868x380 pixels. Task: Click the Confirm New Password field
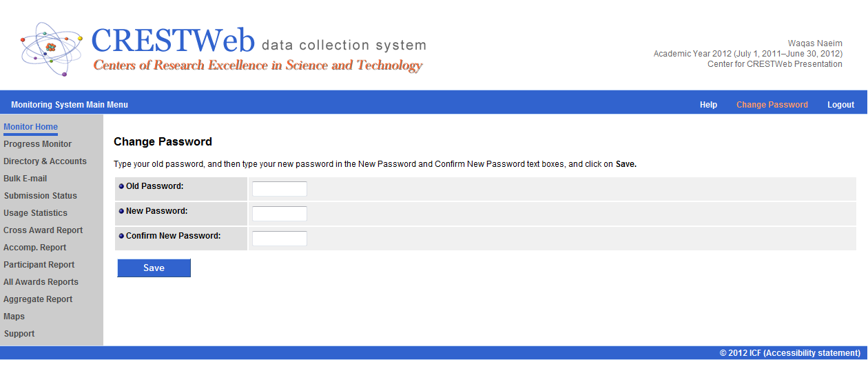coord(279,239)
